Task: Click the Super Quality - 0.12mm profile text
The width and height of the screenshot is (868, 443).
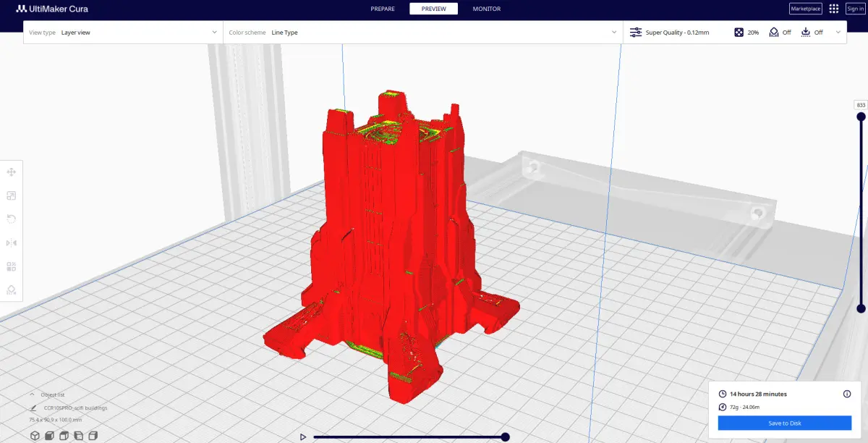Action: [x=677, y=33]
